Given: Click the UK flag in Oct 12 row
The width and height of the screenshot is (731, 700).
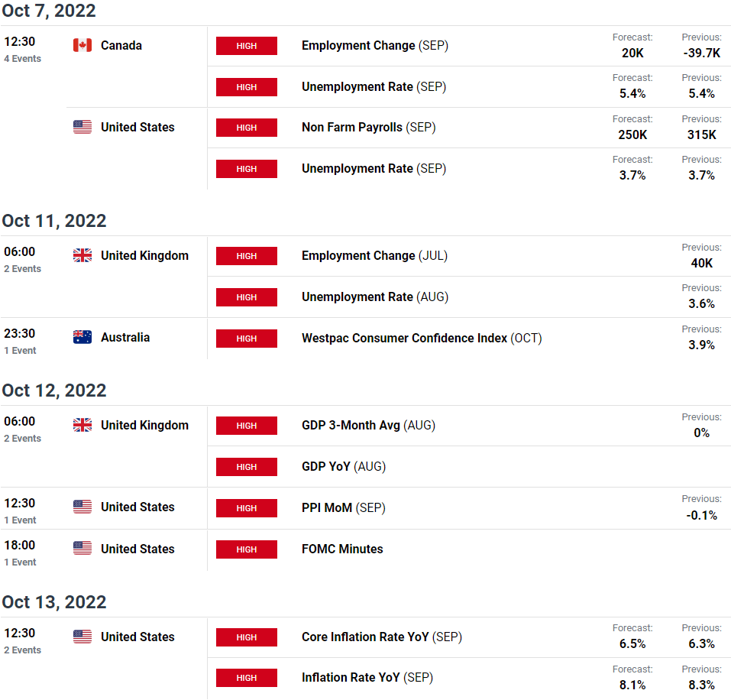Looking at the screenshot, I should 82,425.
